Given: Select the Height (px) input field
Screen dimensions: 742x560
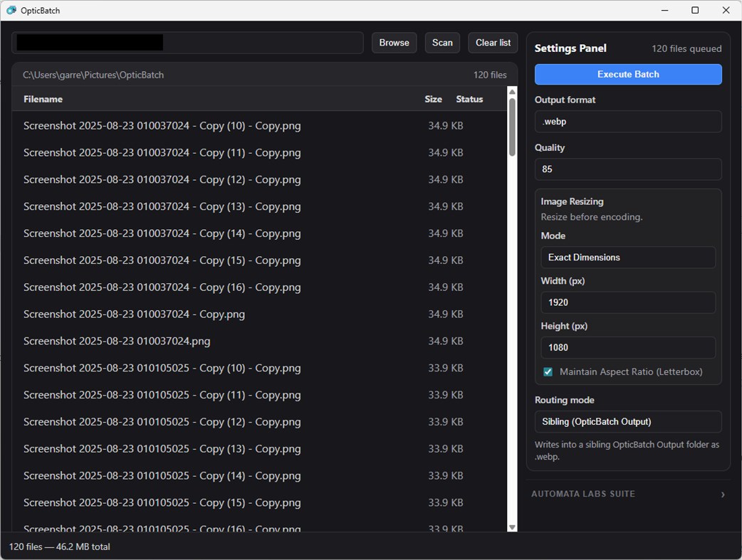Looking at the screenshot, I should [627, 347].
